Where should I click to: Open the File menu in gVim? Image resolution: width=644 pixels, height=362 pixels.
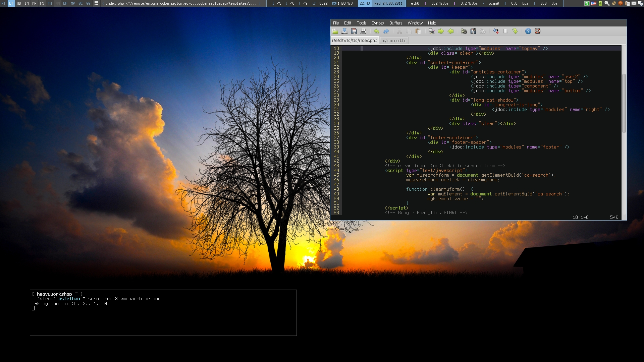(336, 23)
